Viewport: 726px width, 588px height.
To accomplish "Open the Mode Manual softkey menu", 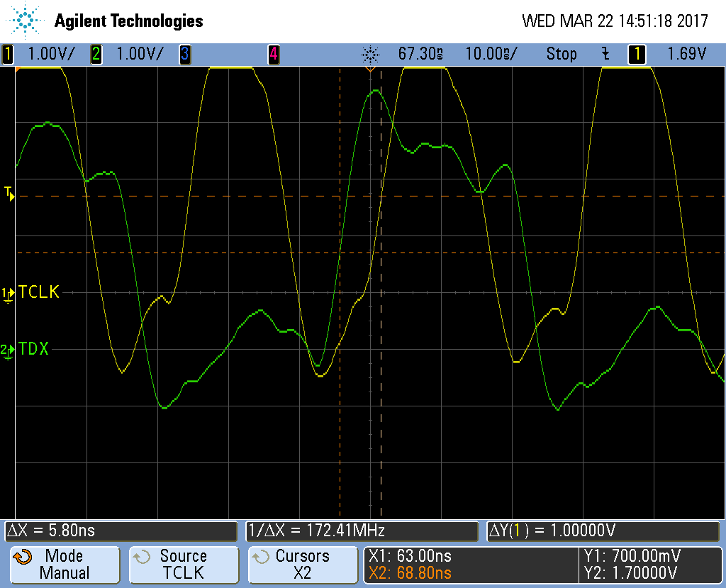I will pyautogui.click(x=64, y=565).
